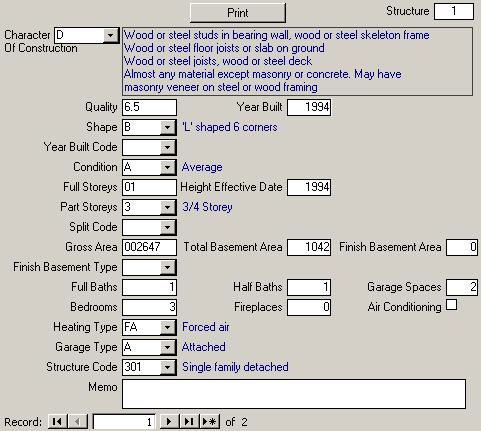Create a new record
Image resolution: width=481 pixels, height=431 pixels.
click(209, 422)
